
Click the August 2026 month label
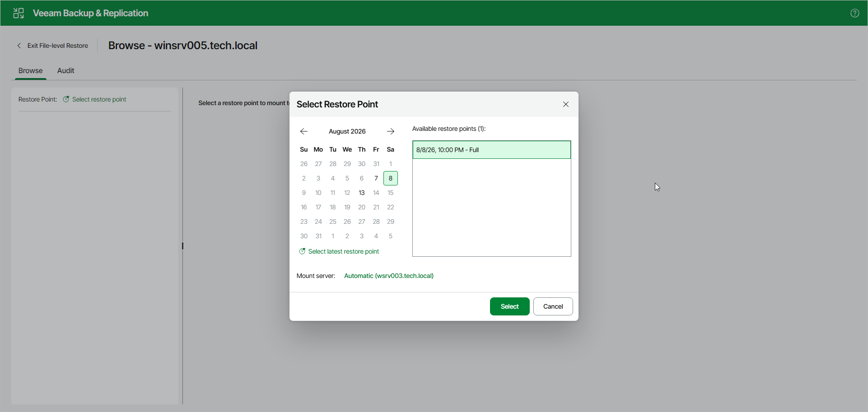pos(347,131)
